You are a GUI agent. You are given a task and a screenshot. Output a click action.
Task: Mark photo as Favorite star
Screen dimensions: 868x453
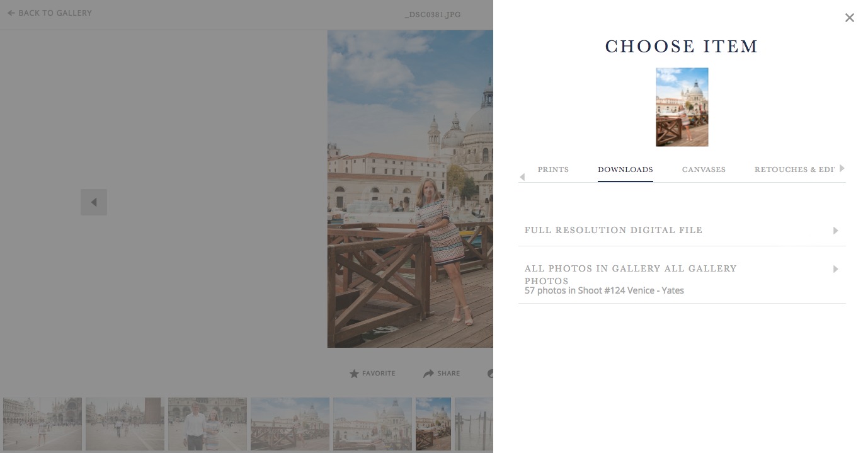(355, 374)
